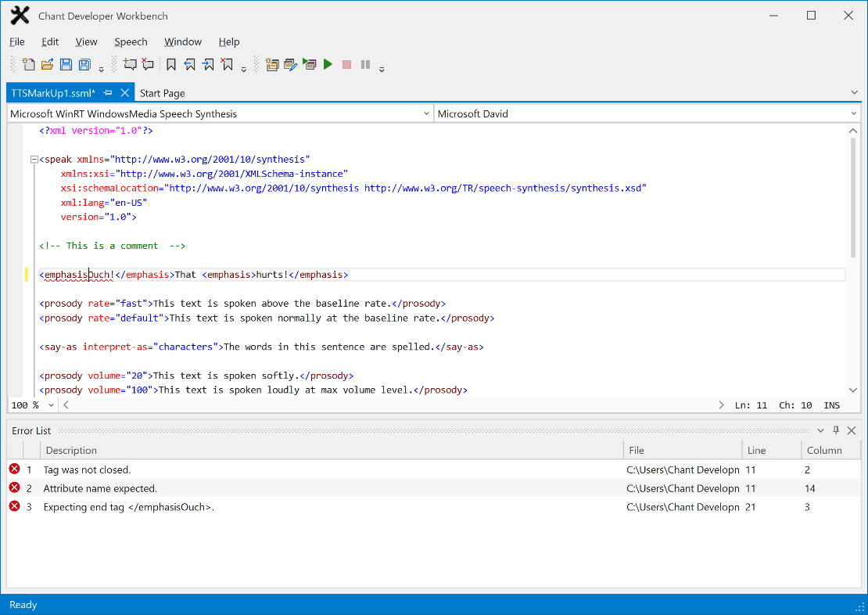Open Error List window position dropdown arrow
Image resolution: width=868 pixels, height=615 pixels.
click(820, 430)
